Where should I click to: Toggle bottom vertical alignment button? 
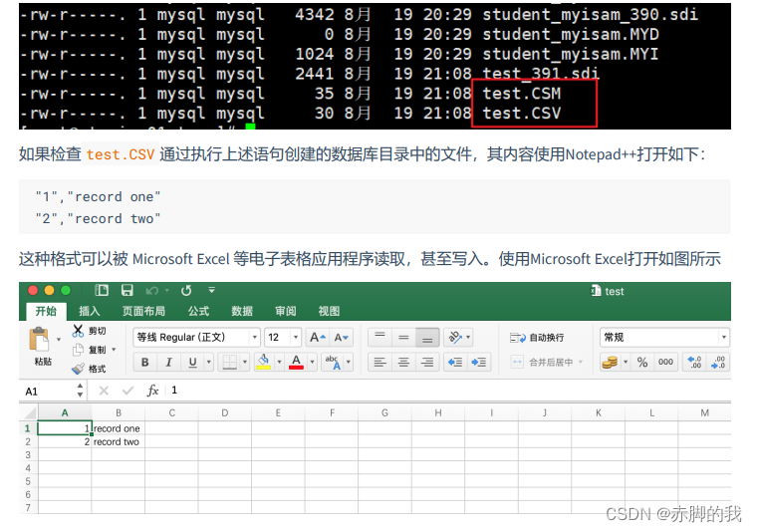click(x=427, y=338)
